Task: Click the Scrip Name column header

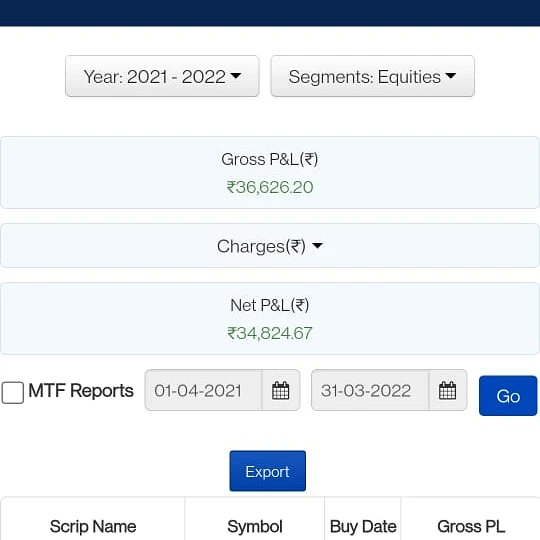Action: point(93,526)
